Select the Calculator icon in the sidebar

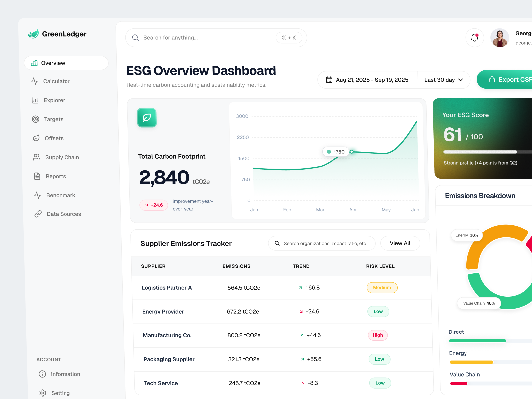tap(35, 81)
